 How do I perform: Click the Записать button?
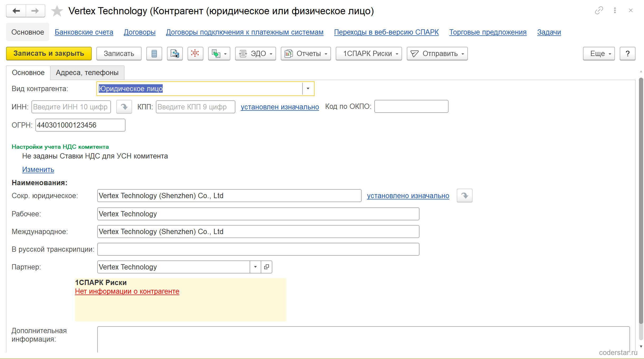pos(119,54)
